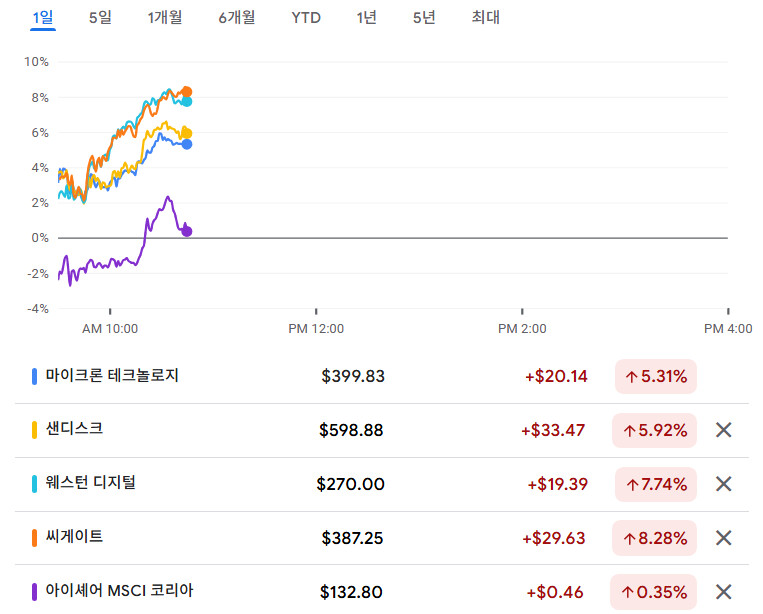Viewport: 763px width, 614px height.
Task: Click the orange endpoint dot on the chart
Action: point(186,92)
